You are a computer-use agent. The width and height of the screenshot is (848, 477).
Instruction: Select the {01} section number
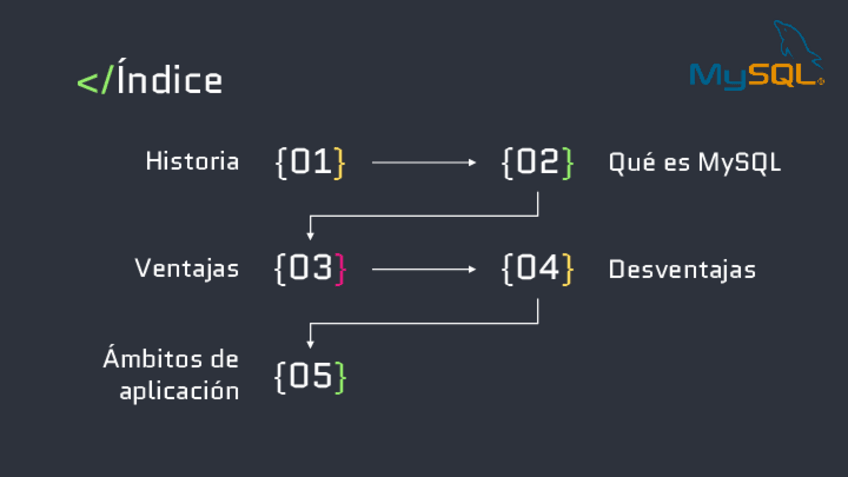[x=310, y=162]
